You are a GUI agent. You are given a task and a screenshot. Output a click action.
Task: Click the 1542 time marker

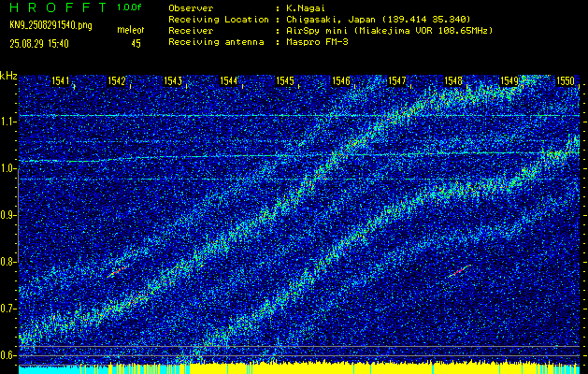point(117,80)
